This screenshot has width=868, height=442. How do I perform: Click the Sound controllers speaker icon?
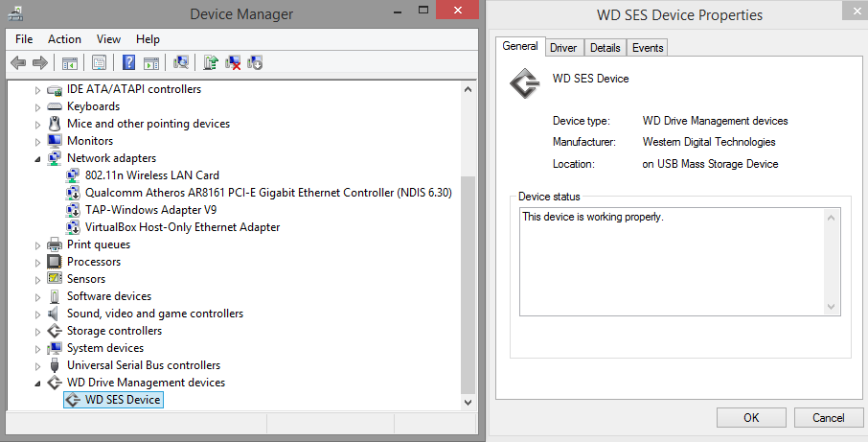click(53, 314)
